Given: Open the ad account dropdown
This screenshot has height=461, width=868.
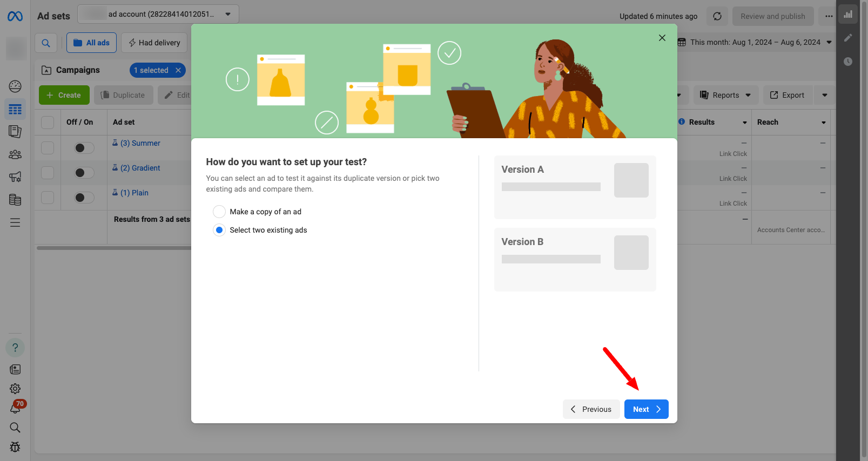Looking at the screenshot, I should click(x=158, y=14).
